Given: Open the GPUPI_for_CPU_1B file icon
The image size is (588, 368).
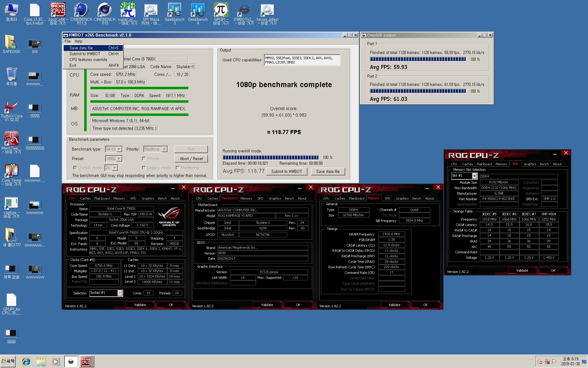Looking at the screenshot, I should click(11, 304).
